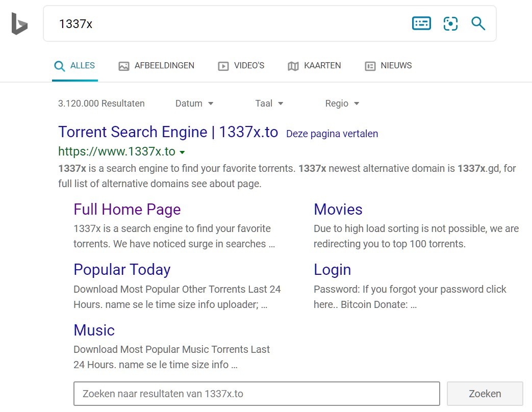Open the Popular Today sitelink

[122, 270]
